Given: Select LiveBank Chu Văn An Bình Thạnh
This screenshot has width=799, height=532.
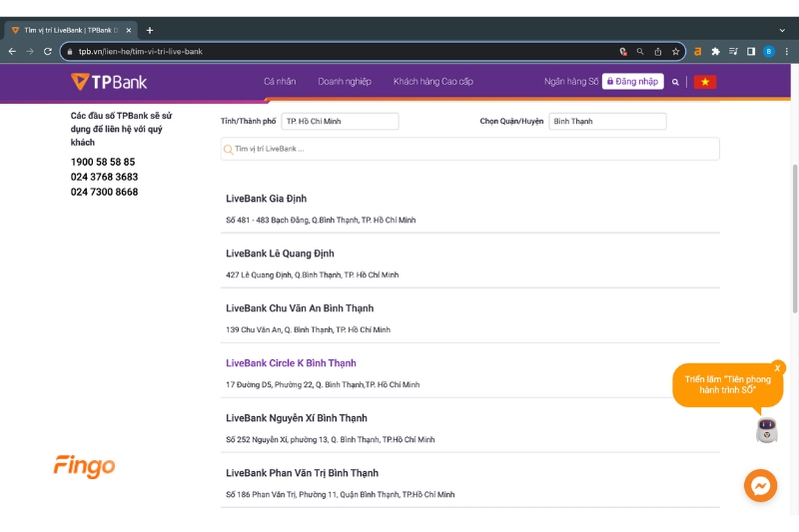Looking at the screenshot, I should (x=300, y=308).
